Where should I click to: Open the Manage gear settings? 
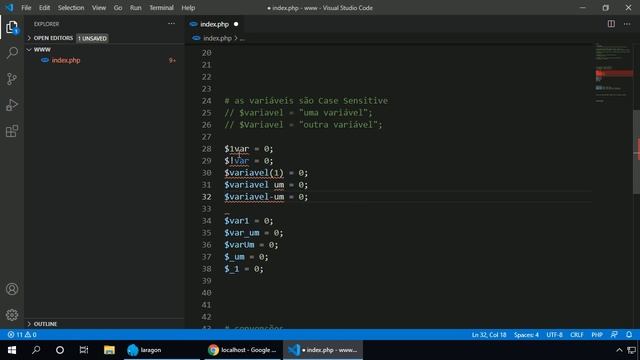pyautogui.click(x=12, y=315)
